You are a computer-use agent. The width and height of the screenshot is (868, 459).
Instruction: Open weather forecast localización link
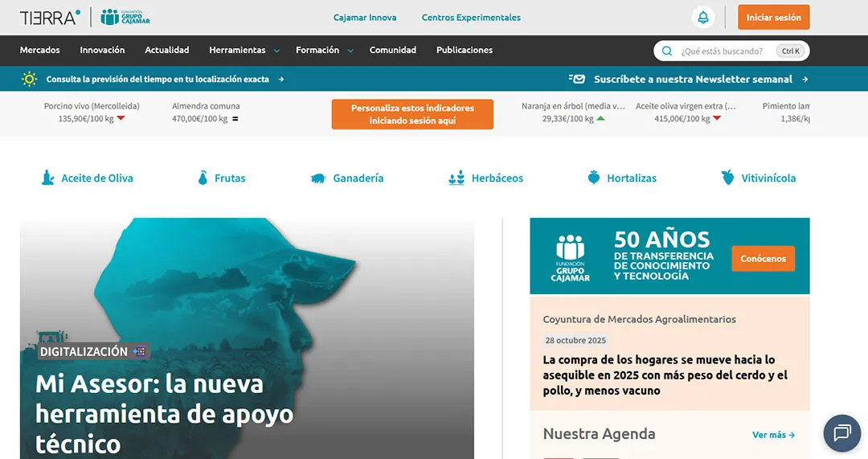click(x=158, y=79)
